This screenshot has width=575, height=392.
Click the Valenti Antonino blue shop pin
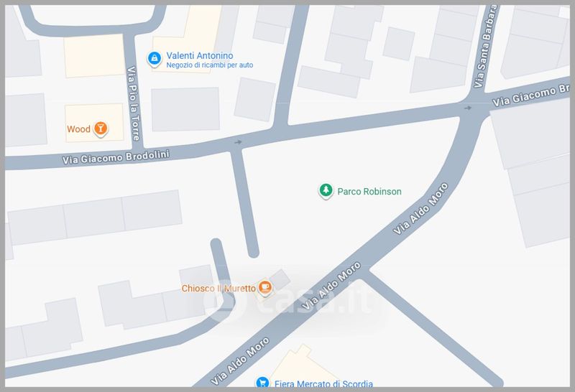(153, 58)
